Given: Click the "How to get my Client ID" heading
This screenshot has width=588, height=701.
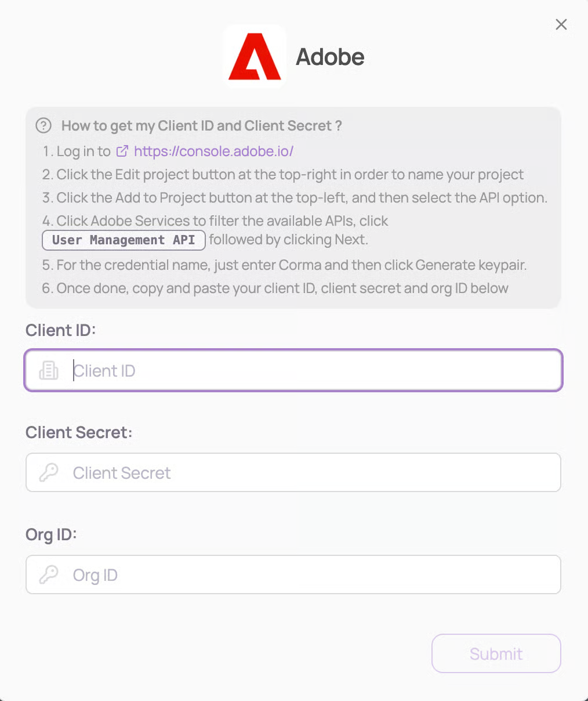Looking at the screenshot, I should pos(201,126).
